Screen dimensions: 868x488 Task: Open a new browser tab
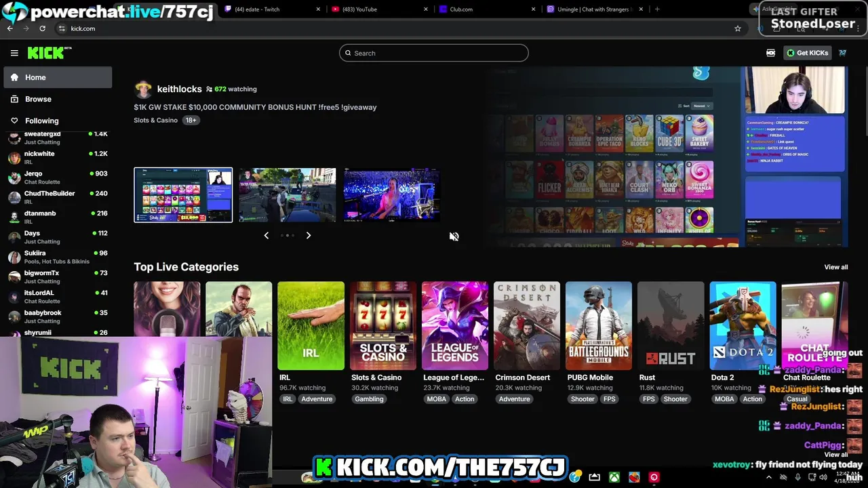(x=657, y=9)
